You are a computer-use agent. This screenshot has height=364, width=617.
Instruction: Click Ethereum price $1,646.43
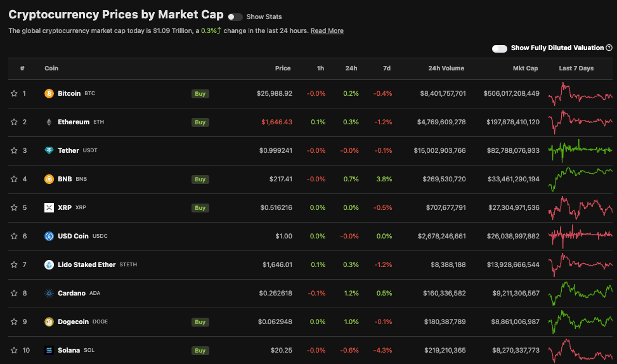pyautogui.click(x=276, y=122)
